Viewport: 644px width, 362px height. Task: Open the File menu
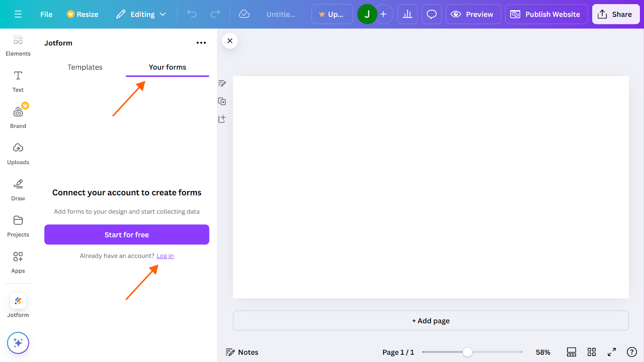pyautogui.click(x=46, y=14)
